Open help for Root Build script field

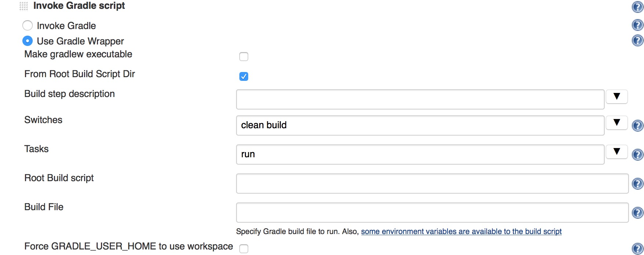coord(637,184)
